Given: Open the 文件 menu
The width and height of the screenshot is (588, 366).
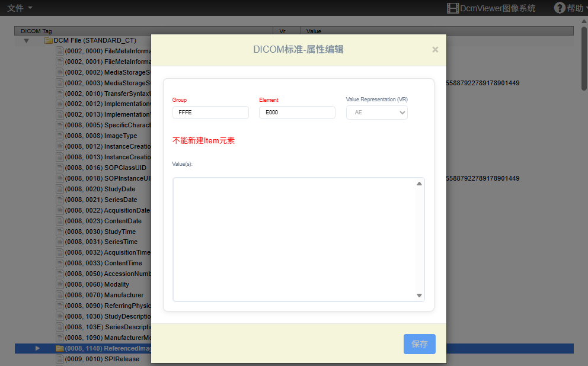Looking at the screenshot, I should (20, 8).
